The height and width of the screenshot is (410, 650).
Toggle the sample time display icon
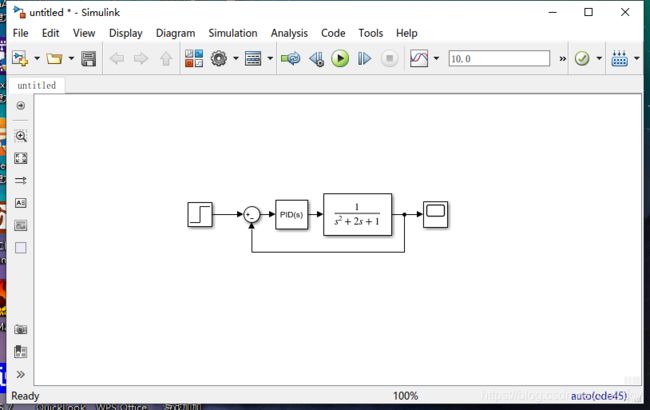click(x=20, y=180)
